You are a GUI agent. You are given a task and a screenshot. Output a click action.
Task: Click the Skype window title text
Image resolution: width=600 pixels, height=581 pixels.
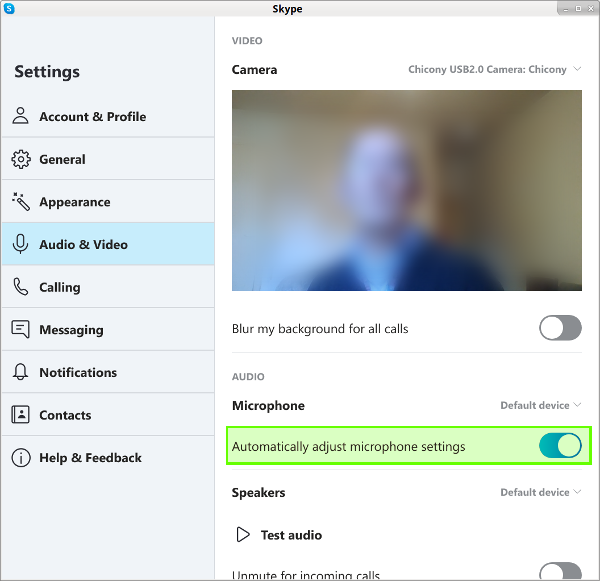tap(287, 9)
